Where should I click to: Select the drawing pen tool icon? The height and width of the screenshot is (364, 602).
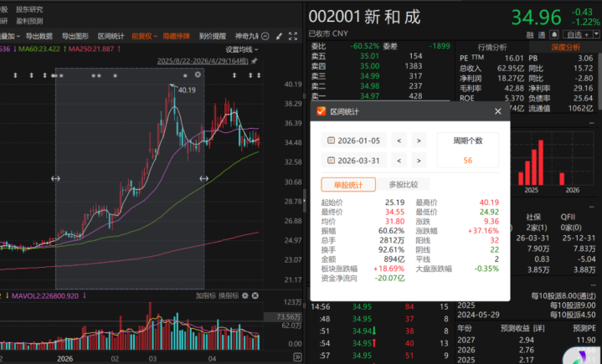click(x=279, y=37)
